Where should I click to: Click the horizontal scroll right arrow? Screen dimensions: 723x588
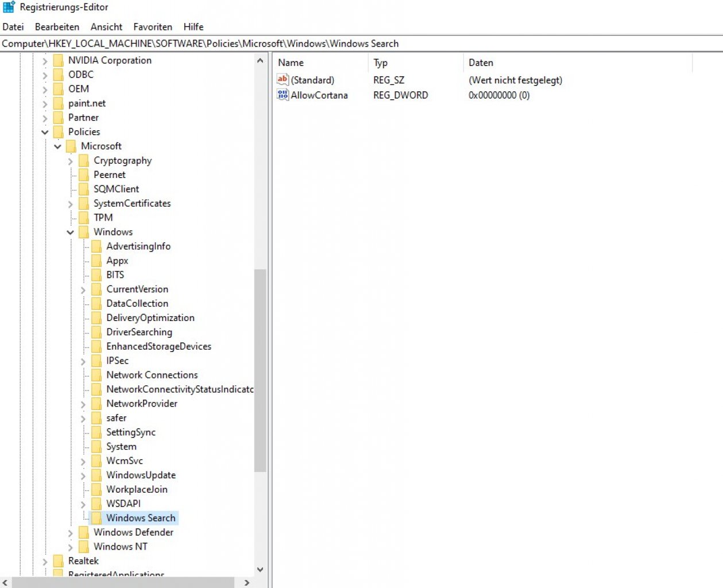pos(247,582)
